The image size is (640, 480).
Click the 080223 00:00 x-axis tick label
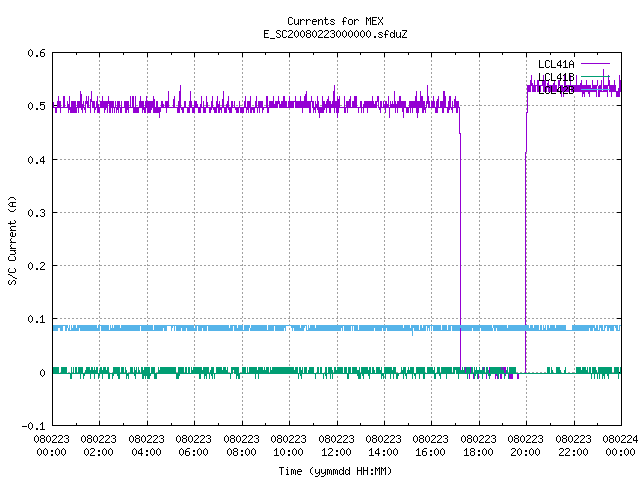pyautogui.click(x=51, y=446)
